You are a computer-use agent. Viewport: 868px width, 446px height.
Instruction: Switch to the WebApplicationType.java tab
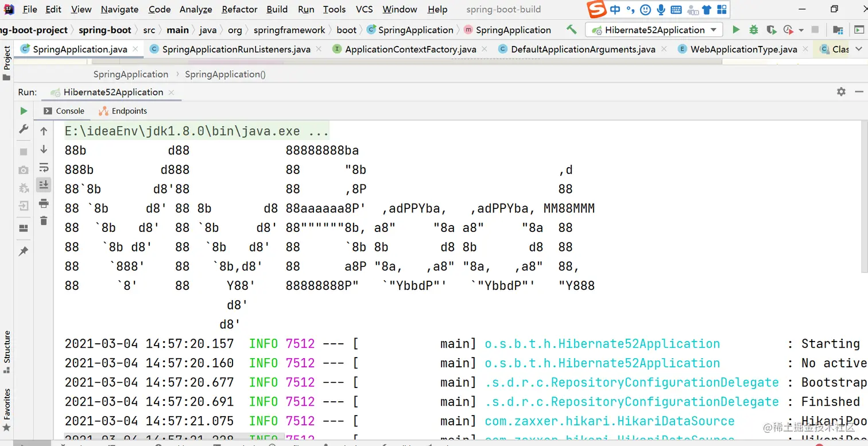[x=743, y=49]
